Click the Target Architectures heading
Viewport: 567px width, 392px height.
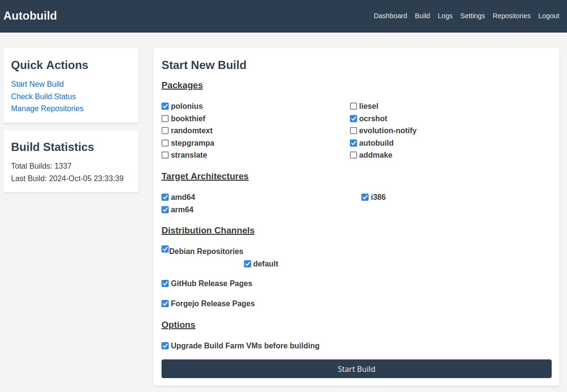coord(205,176)
